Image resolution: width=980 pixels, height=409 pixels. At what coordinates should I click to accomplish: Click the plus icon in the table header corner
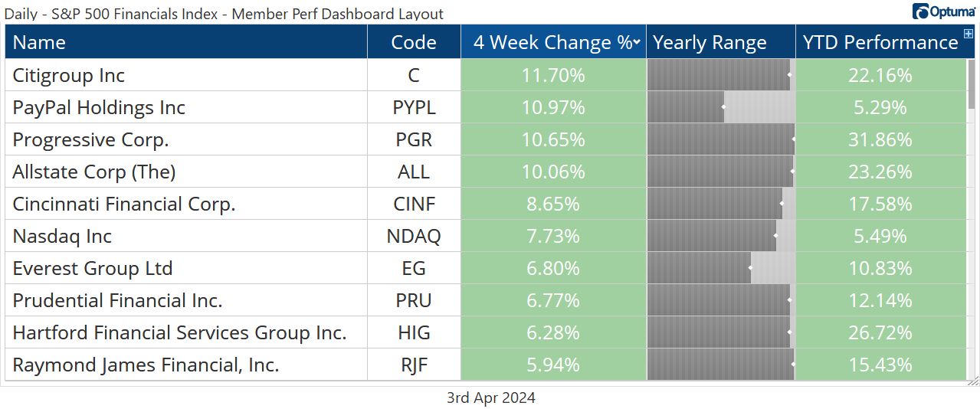[x=969, y=34]
